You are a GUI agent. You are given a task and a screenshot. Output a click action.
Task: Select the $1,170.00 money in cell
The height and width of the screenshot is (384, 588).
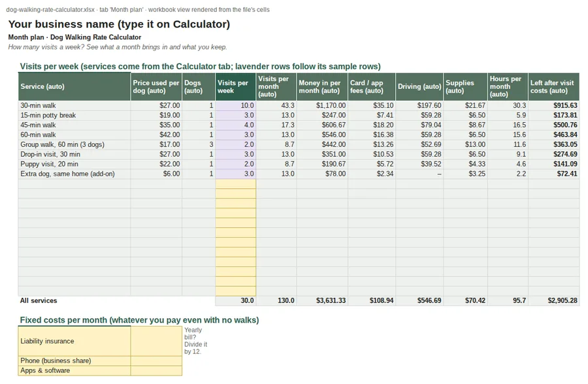pyautogui.click(x=322, y=106)
